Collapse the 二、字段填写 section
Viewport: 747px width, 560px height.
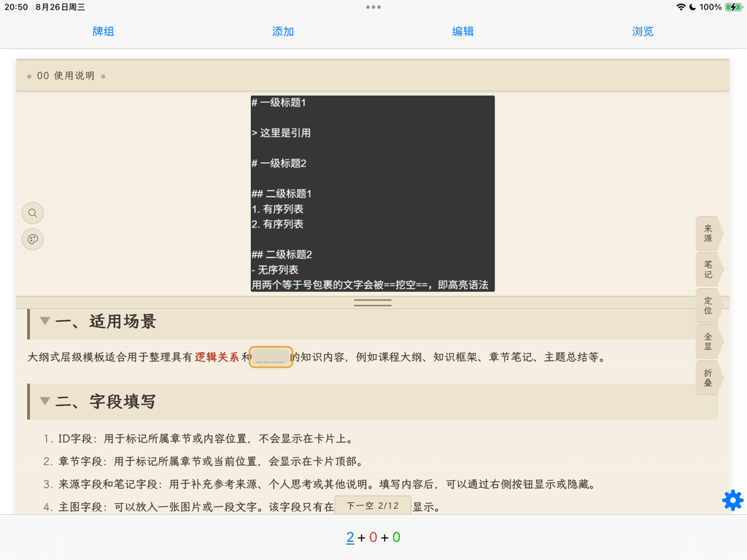[x=44, y=401]
